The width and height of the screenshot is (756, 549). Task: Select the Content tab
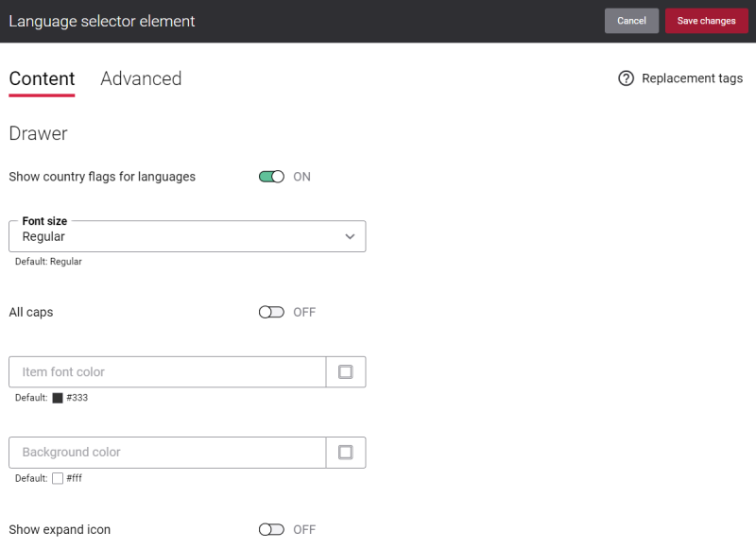[x=42, y=79]
